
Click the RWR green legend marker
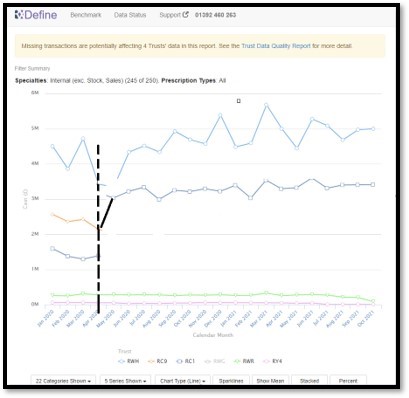237,361
